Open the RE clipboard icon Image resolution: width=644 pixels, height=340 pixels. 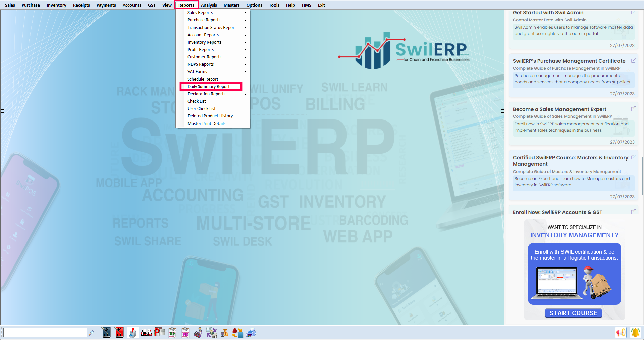point(172,332)
